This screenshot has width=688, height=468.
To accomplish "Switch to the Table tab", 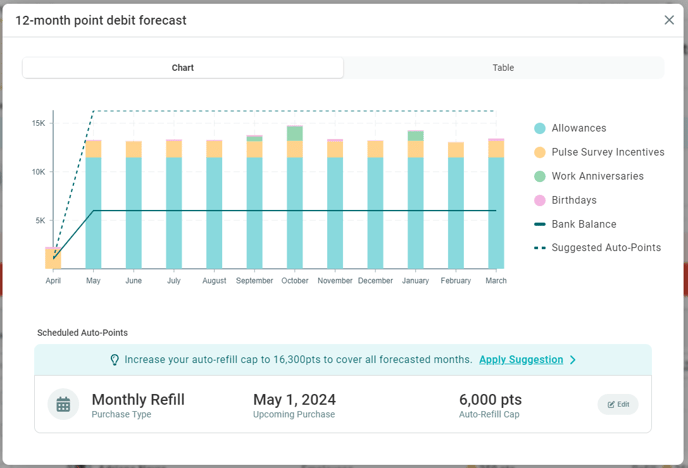I will point(503,68).
